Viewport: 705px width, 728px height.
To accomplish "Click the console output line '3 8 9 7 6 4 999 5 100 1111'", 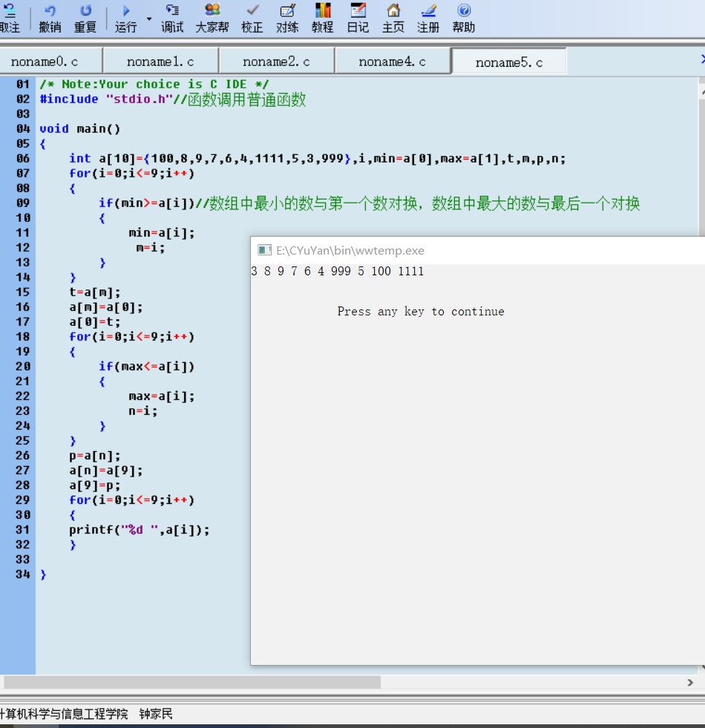I will 338,271.
